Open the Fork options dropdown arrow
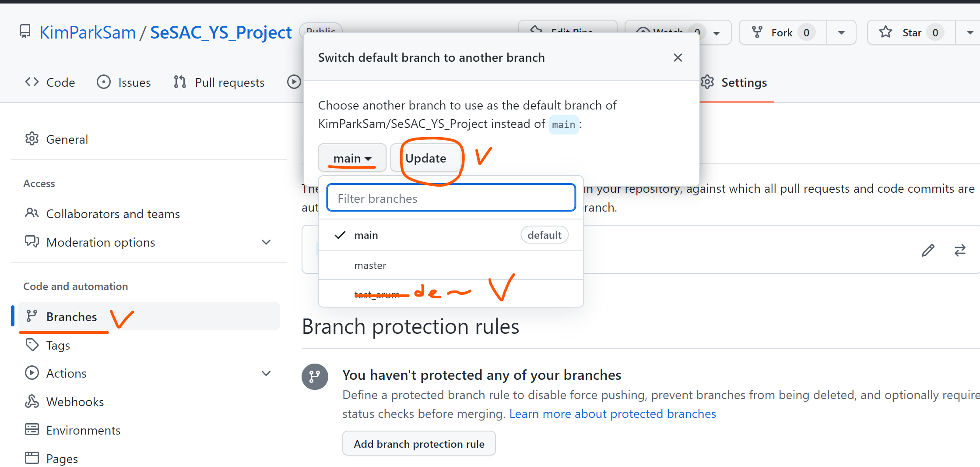 coord(841,33)
